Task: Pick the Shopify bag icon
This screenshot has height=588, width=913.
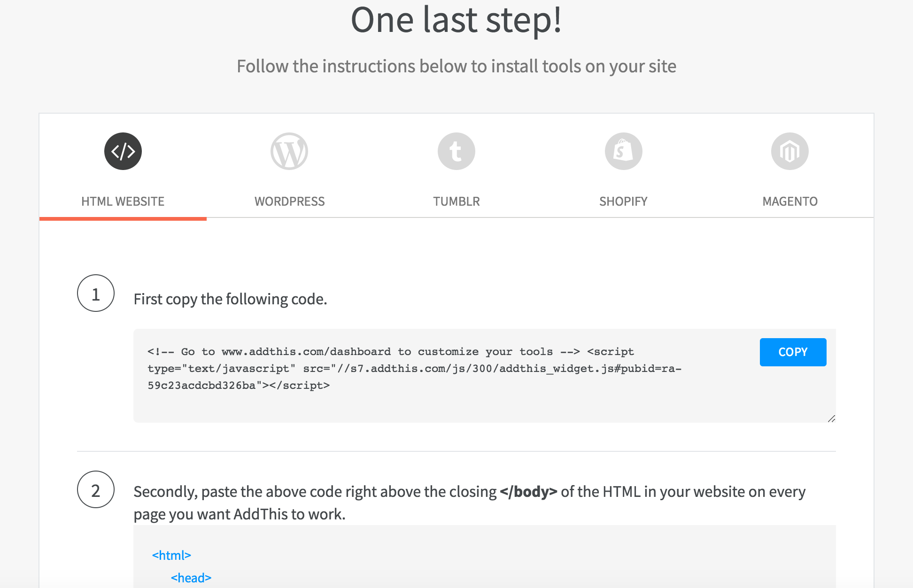Action: pos(623,151)
